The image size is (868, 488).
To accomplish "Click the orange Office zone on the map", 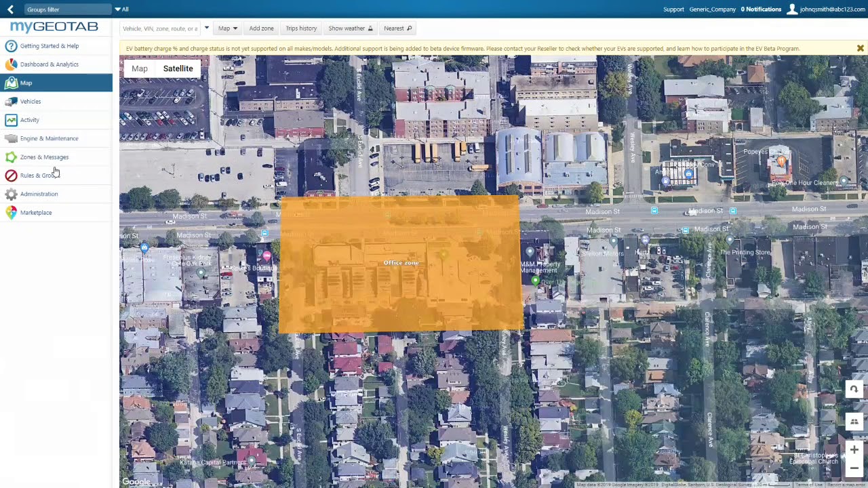I will point(401,264).
